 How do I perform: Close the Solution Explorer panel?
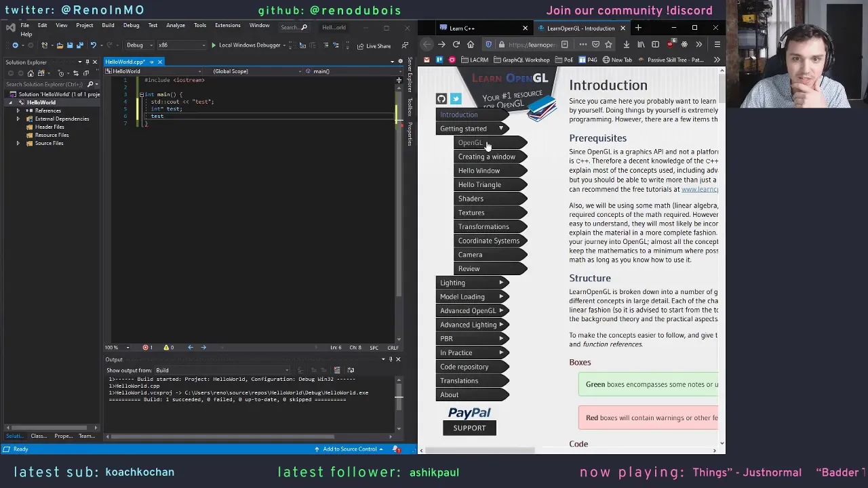point(94,62)
